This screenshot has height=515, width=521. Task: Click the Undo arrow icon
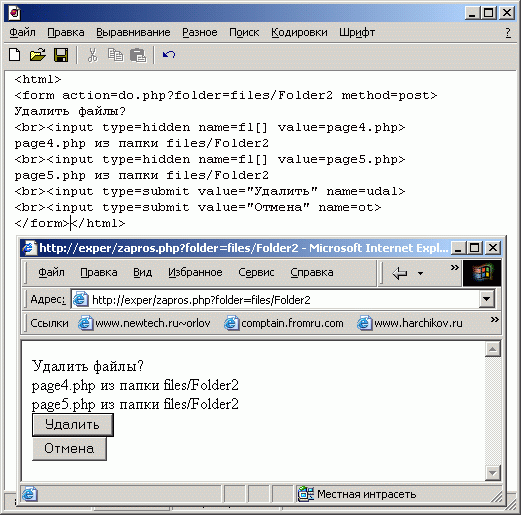169,54
